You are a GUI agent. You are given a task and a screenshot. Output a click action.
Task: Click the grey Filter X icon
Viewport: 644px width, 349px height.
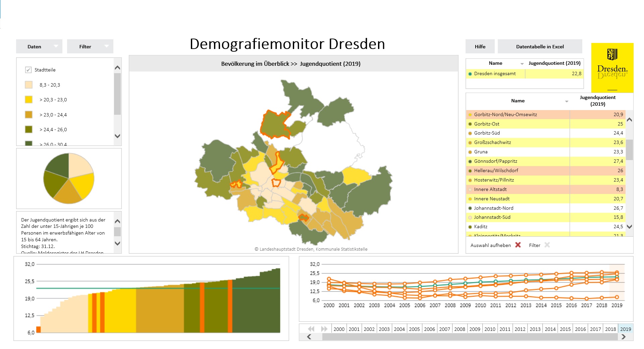tap(547, 245)
